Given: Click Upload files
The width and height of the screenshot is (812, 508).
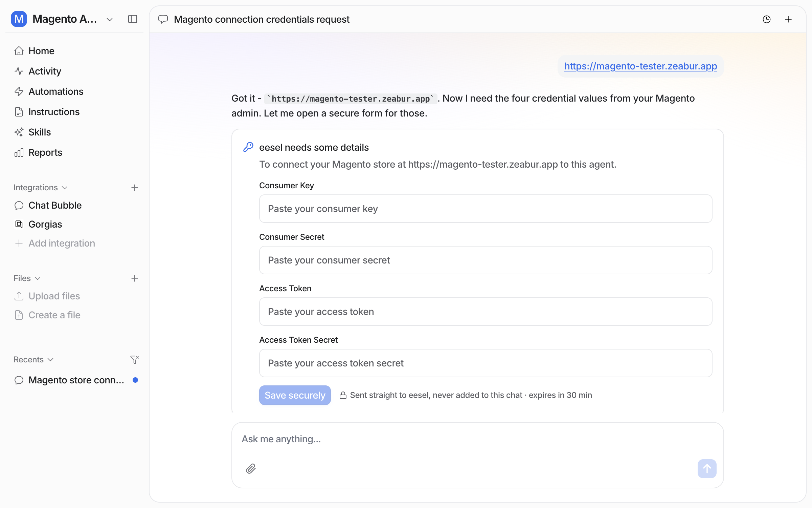Looking at the screenshot, I should (74, 296).
